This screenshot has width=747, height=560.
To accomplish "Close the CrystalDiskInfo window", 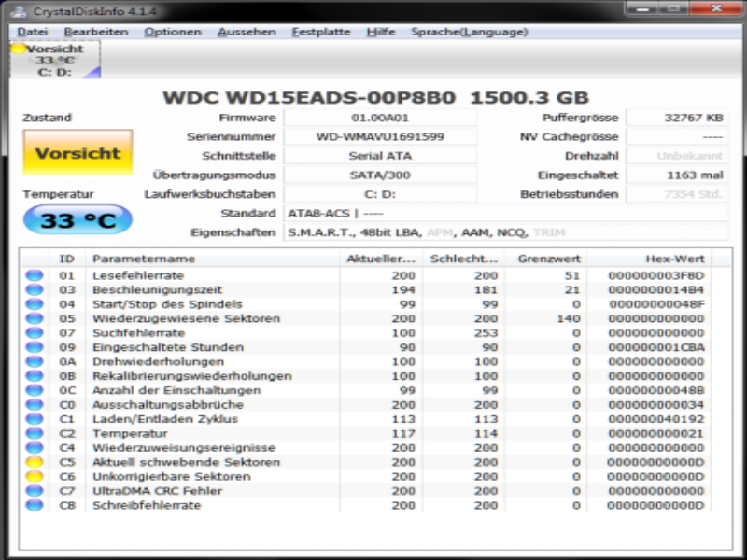I will (x=716, y=8).
